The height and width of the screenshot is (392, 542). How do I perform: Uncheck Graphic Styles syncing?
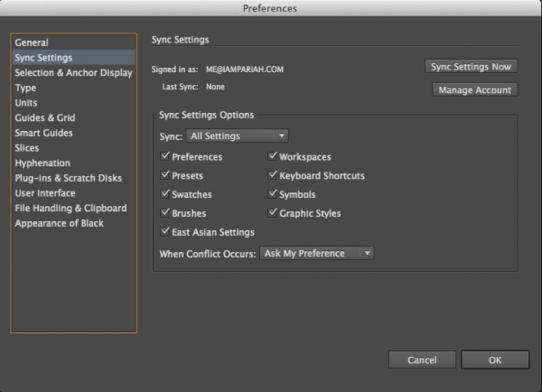click(273, 212)
